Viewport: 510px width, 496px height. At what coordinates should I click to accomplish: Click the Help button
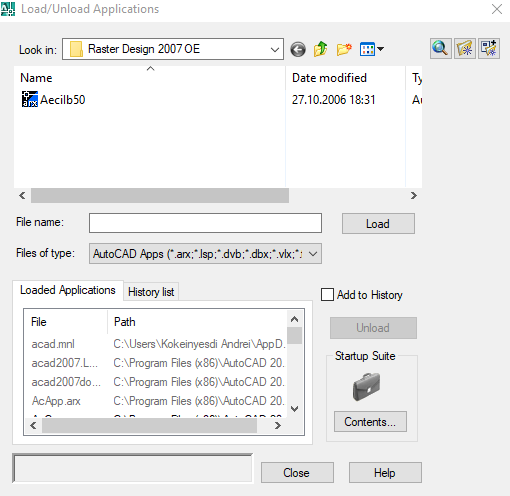click(x=385, y=473)
